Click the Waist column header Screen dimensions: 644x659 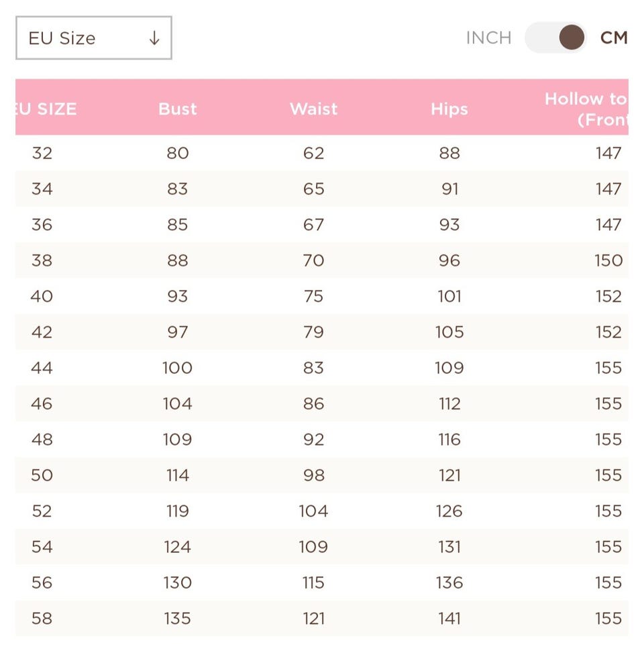click(x=313, y=109)
